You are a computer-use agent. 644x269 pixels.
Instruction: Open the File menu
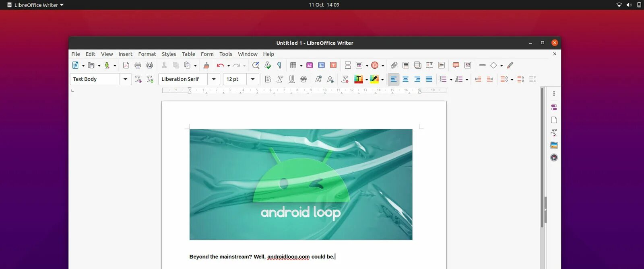click(76, 54)
